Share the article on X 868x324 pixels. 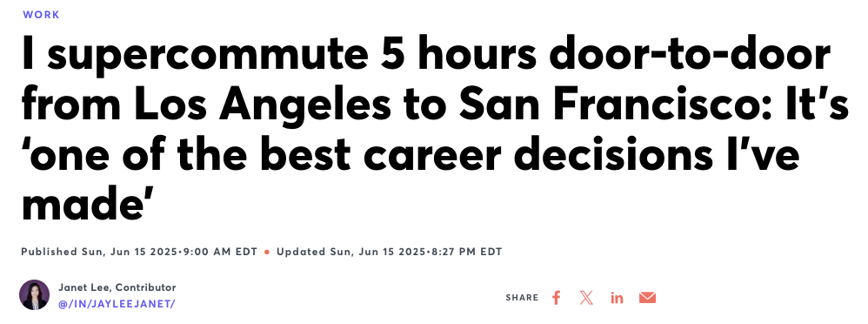[586, 298]
